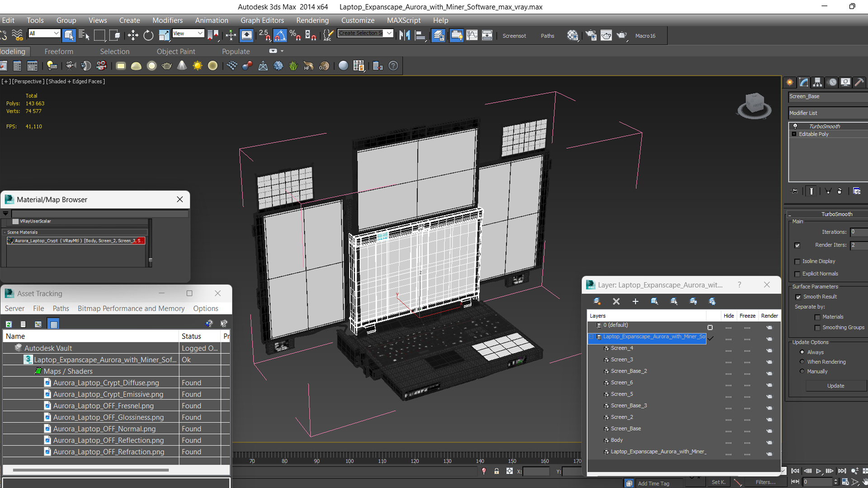
Task: Click Asset Tracking horizontal scrollbar
Action: point(90,470)
